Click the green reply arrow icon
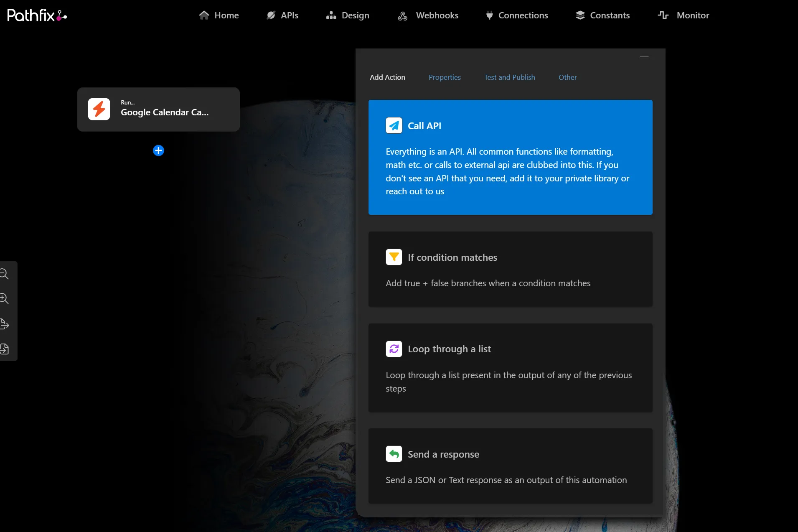Image resolution: width=798 pixels, height=532 pixels. click(x=394, y=454)
